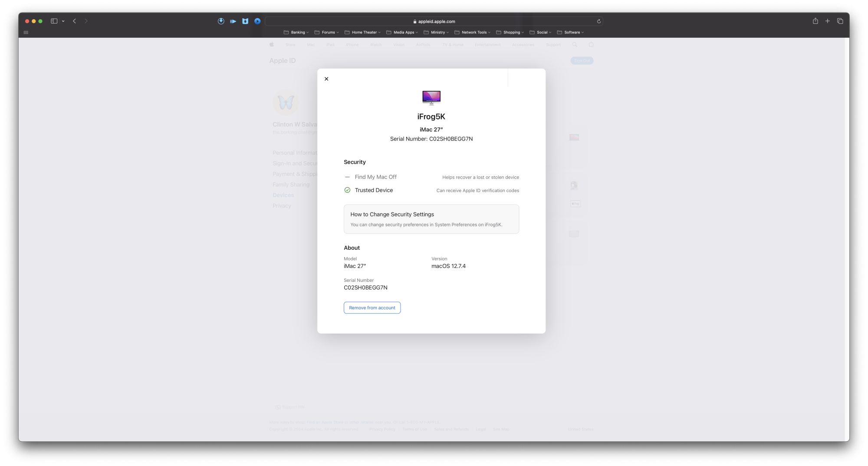Screen dimensions: 868x466
Task: Click the dimmed Privacy Policy footer link
Action: click(382, 430)
